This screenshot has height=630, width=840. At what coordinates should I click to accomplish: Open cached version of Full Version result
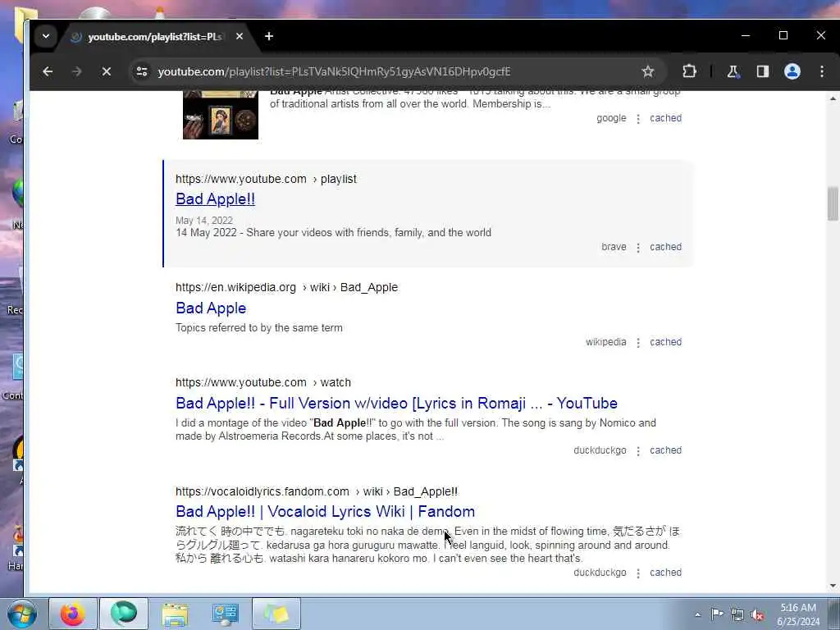(x=665, y=450)
